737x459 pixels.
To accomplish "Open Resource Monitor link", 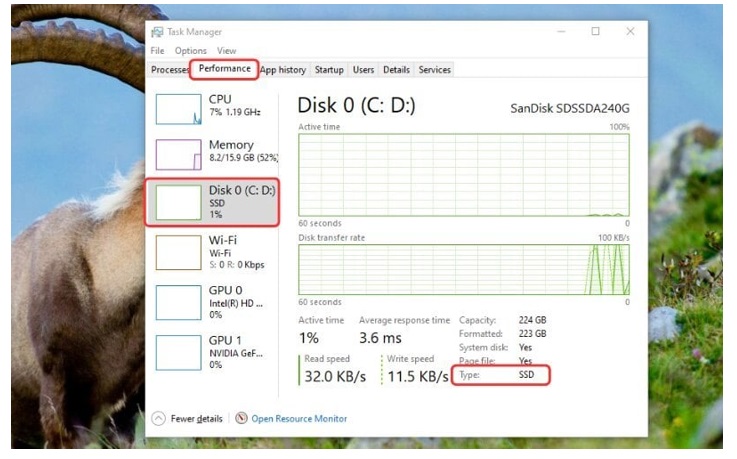I will pyautogui.click(x=299, y=418).
